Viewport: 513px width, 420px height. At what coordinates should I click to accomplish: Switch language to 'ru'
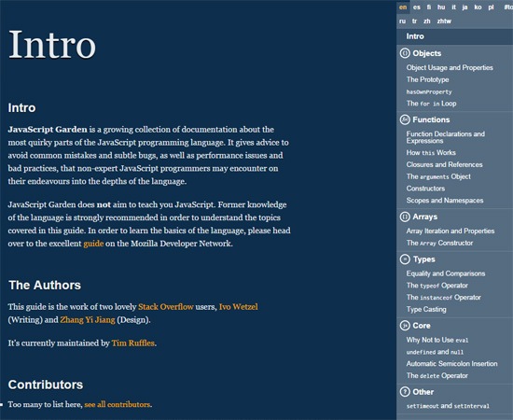pos(402,21)
